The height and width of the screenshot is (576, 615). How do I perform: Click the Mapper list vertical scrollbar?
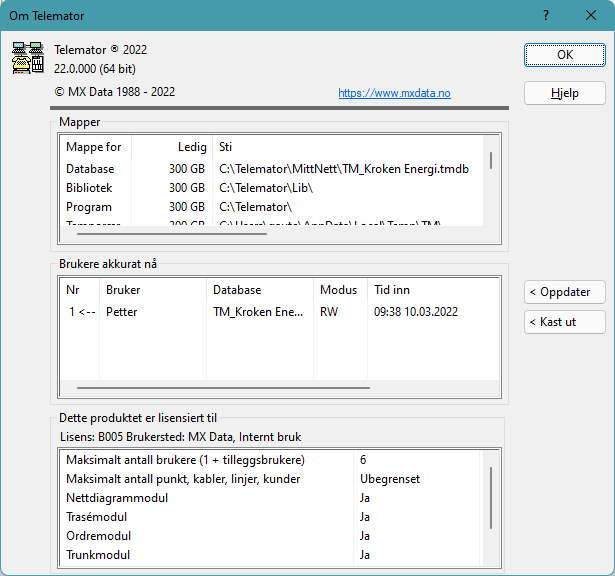[491, 161]
